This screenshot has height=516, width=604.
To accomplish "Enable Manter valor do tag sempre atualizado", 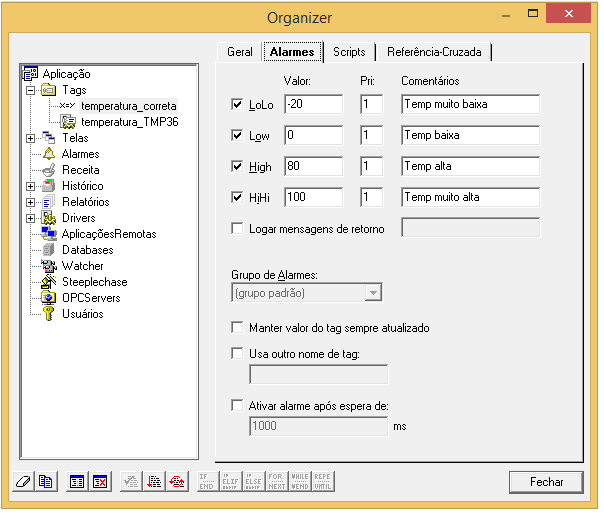I will [x=237, y=327].
